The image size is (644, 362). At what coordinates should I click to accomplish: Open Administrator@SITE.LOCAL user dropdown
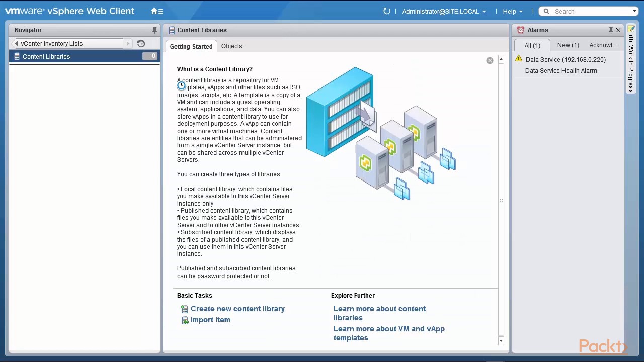click(x=444, y=11)
